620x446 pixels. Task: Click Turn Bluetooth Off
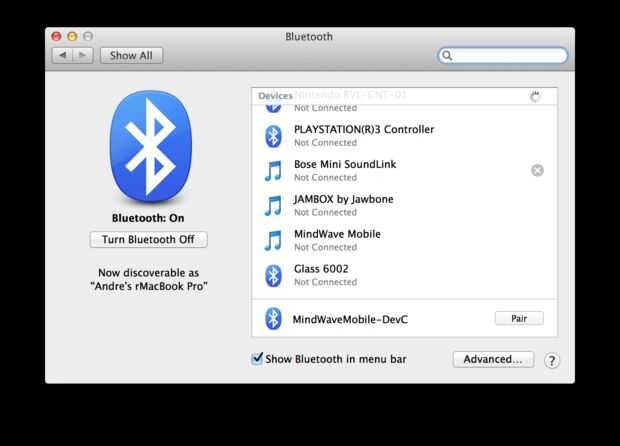pyautogui.click(x=148, y=240)
